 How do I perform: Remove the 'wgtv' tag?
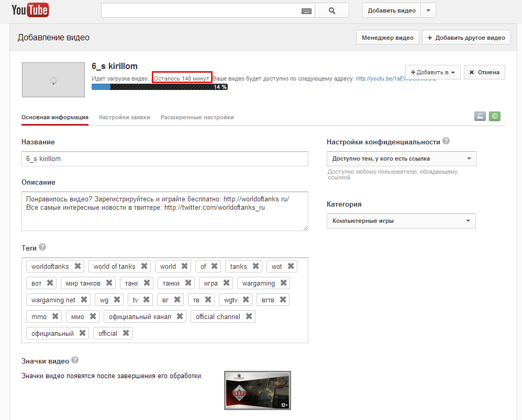tap(246, 300)
